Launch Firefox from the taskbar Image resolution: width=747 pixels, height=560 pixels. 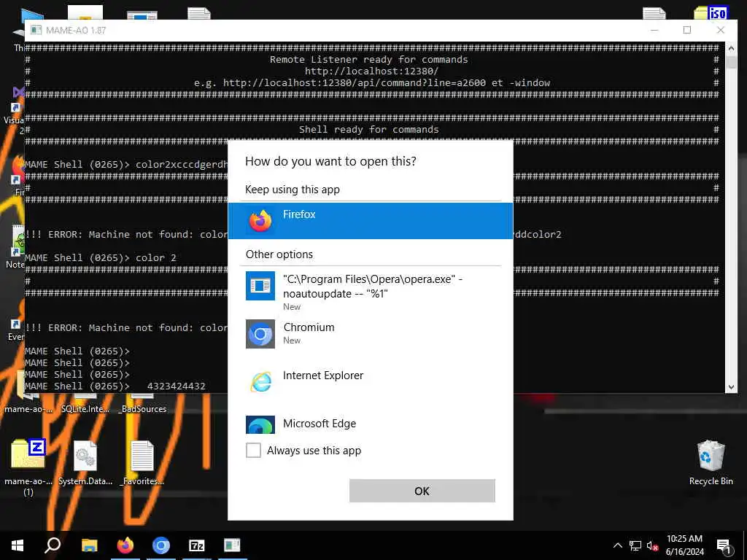point(125,545)
